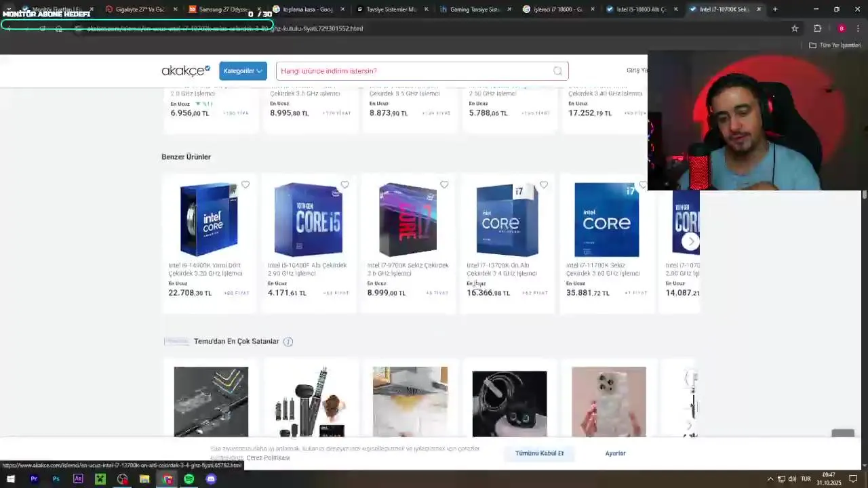
Task: Switch to Chrome in the taskbar
Action: (x=167, y=479)
